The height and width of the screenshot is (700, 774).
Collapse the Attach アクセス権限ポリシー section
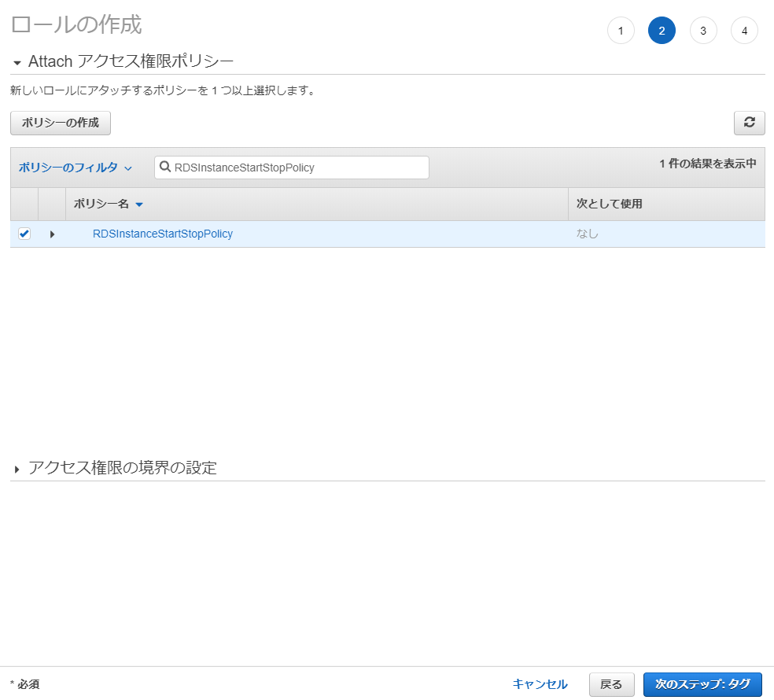tap(17, 63)
